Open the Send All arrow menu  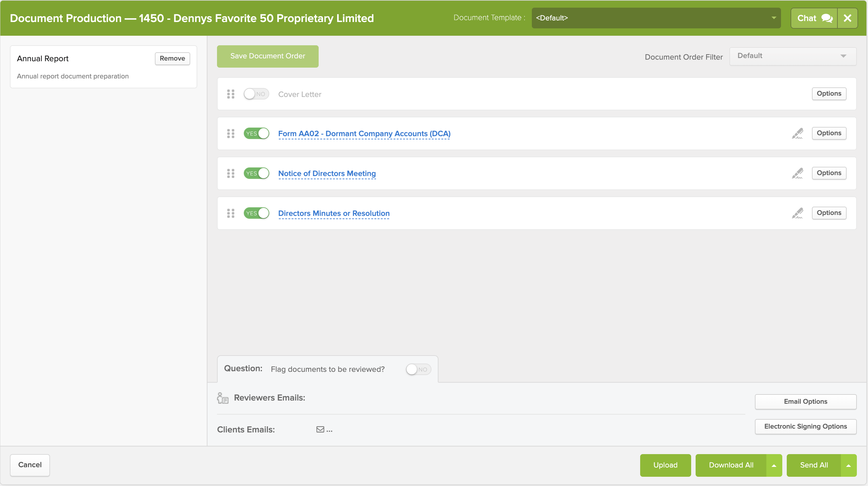point(849,465)
